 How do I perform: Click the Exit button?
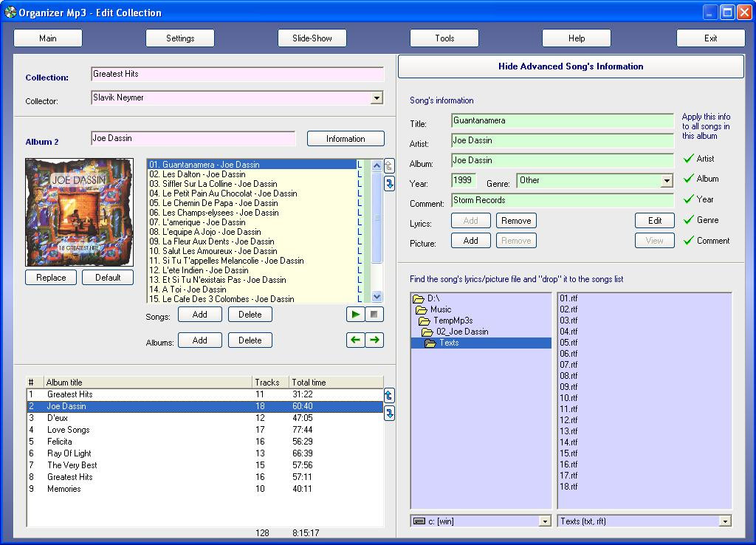[710, 38]
